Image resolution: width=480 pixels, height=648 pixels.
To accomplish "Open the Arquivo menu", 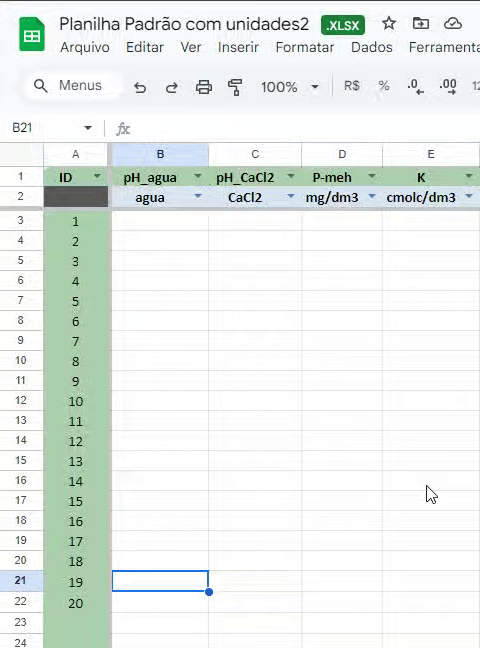I will click(x=85, y=47).
